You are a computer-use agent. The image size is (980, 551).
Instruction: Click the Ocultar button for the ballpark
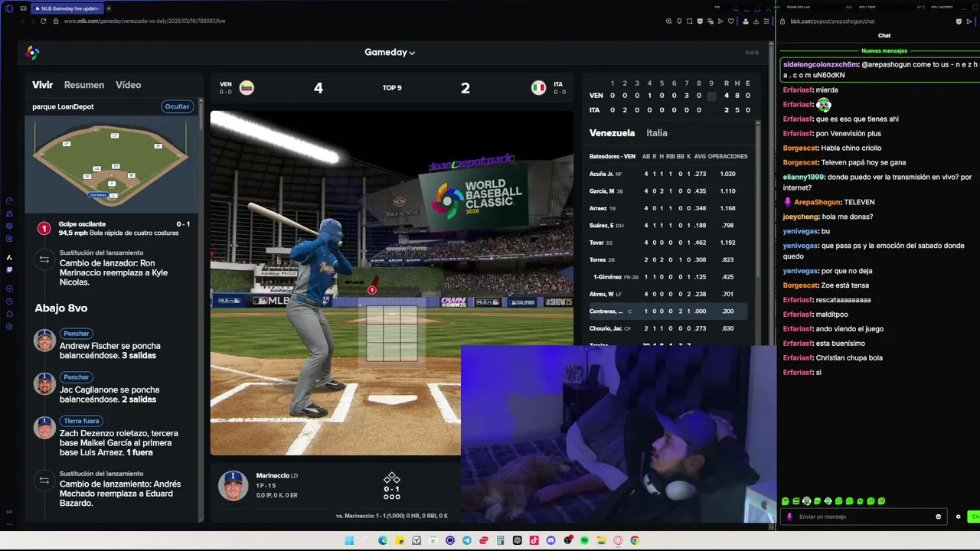click(177, 106)
